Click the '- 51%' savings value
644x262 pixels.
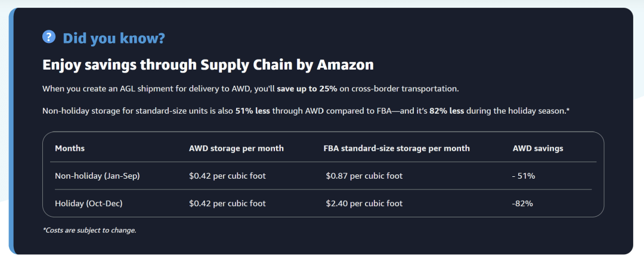[x=524, y=176]
